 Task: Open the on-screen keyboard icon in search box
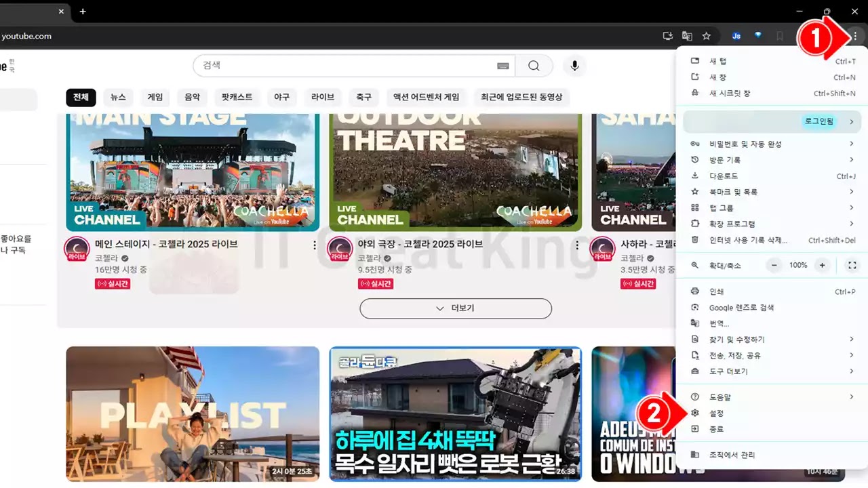502,66
